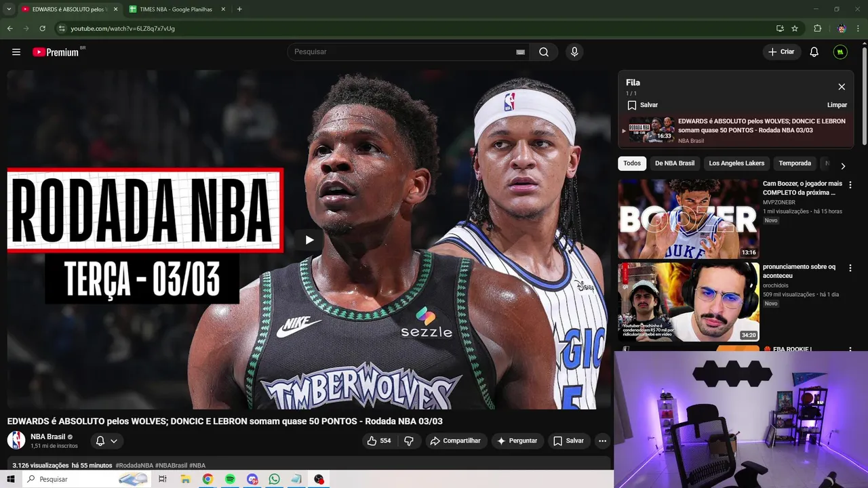Image resolution: width=868 pixels, height=488 pixels.
Task: Click the Criar create button
Action: [781, 52]
